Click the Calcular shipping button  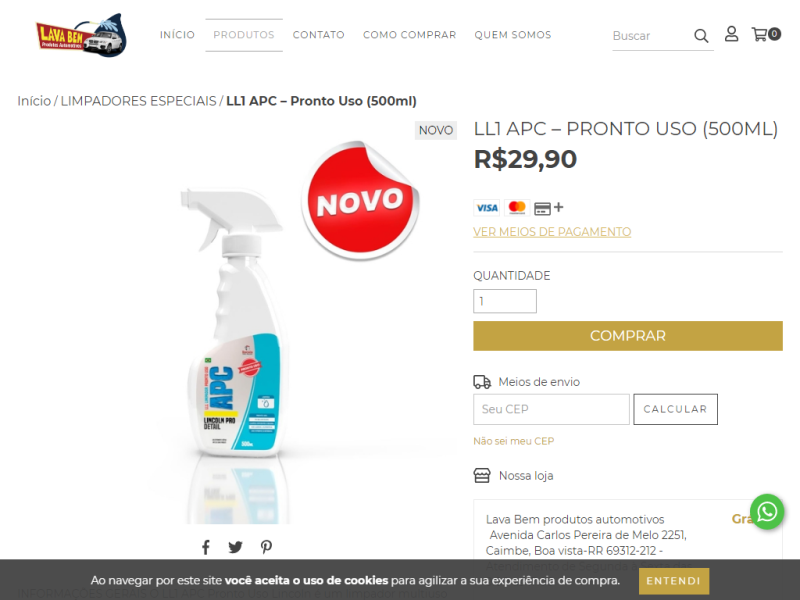(675, 409)
